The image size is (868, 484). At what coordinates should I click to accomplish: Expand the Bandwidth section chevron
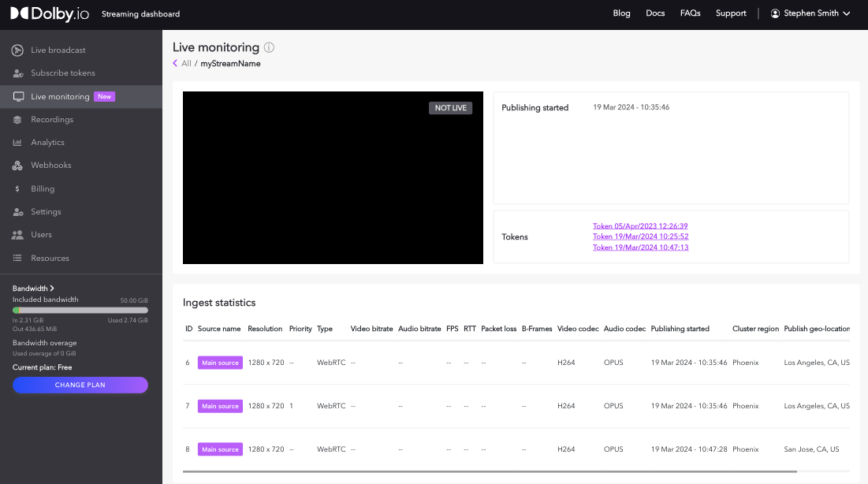coord(52,289)
